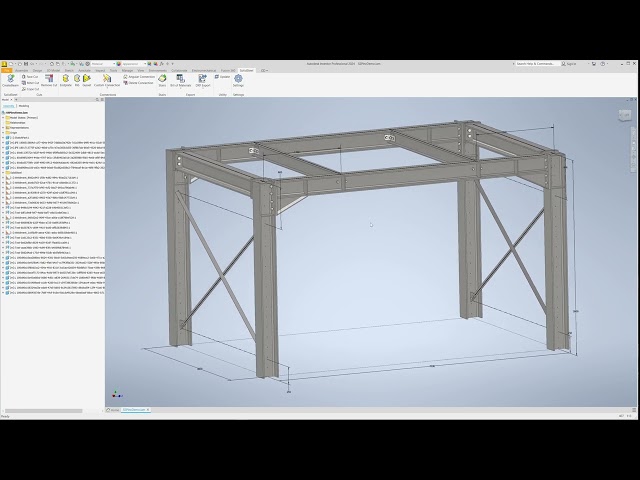Select the Relationships folder in browser
Image resolution: width=640 pixels, height=480 pixels.
click(x=18, y=122)
